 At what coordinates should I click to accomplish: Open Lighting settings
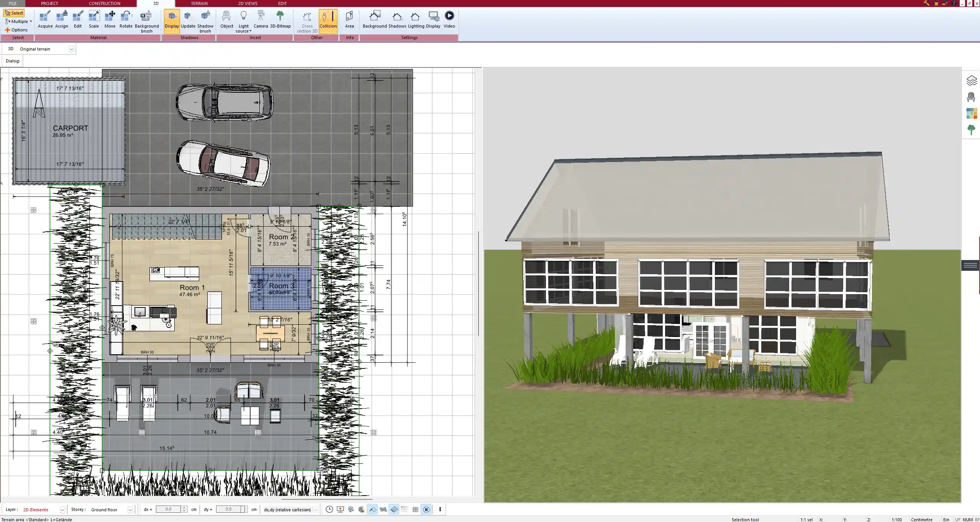(x=416, y=20)
